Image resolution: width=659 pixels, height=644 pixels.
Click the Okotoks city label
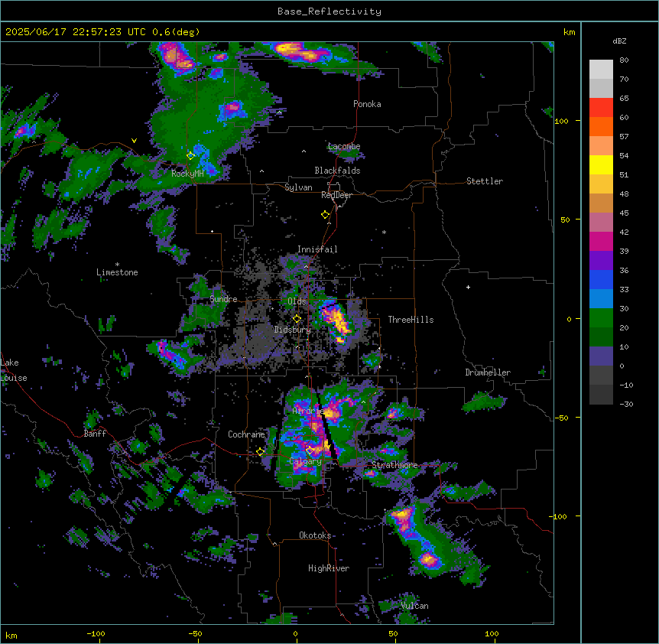pyautogui.click(x=315, y=535)
